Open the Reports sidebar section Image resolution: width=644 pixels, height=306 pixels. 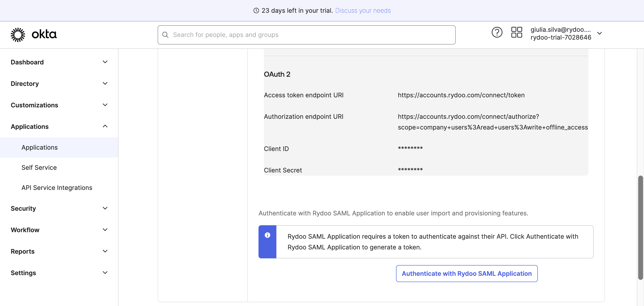pos(59,251)
